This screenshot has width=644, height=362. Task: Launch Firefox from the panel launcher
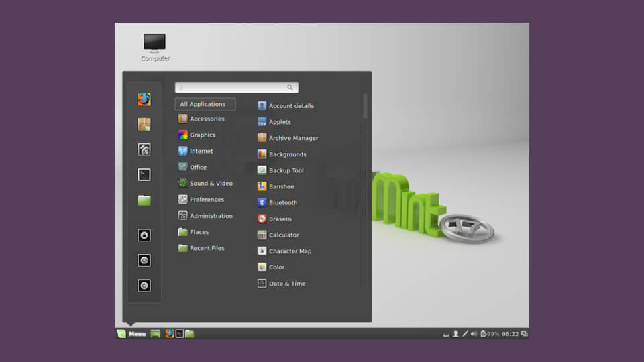point(169,334)
